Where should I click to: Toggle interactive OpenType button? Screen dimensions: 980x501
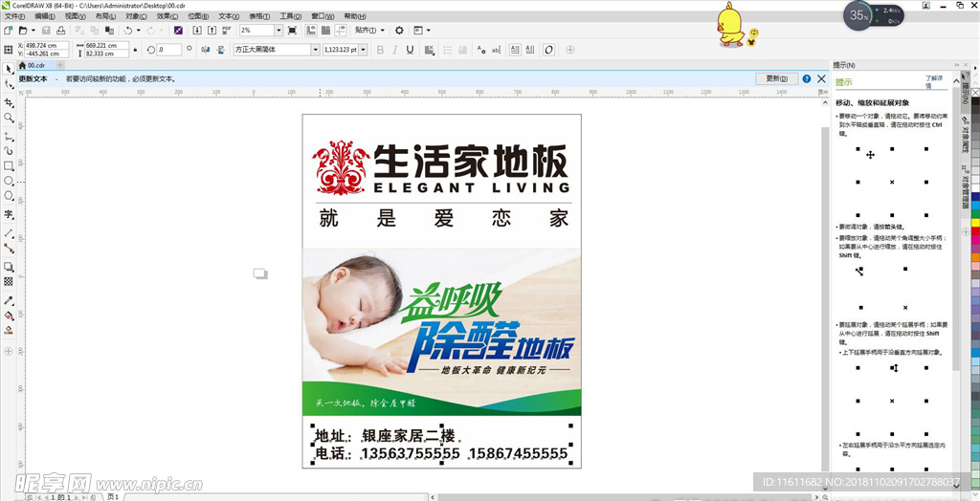tap(548, 50)
